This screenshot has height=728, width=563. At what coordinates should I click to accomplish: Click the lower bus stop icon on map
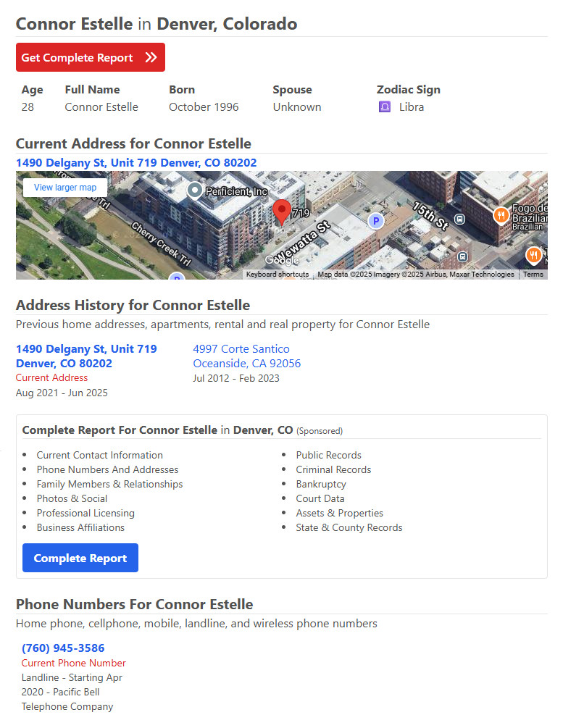[462, 256]
